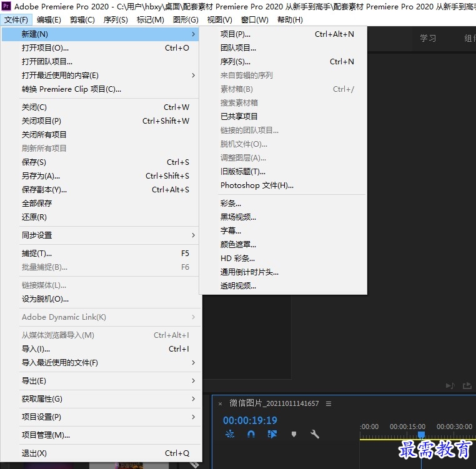Create new 项目(P)... from submenu
This screenshot has height=469, width=476.
[x=283, y=34]
